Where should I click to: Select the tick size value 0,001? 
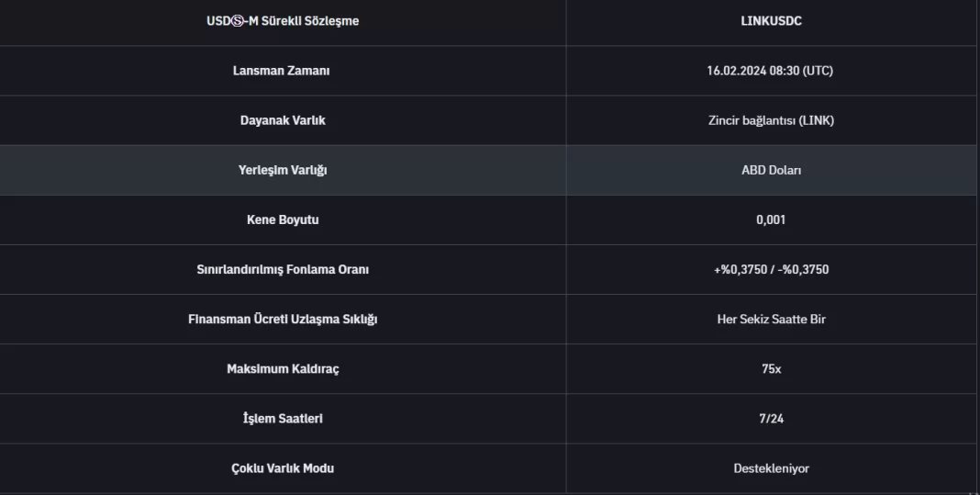point(771,219)
